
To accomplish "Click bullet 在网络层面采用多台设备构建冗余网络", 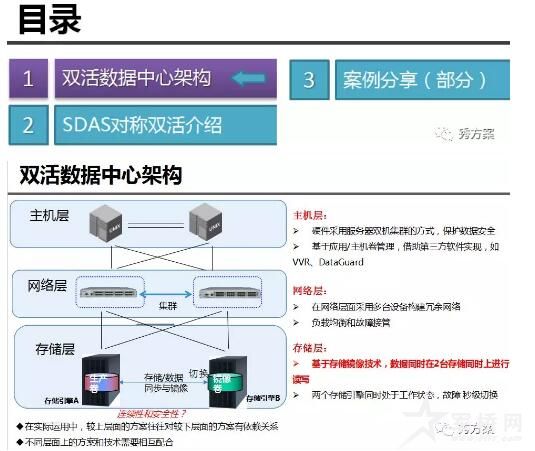I will coord(386,306).
